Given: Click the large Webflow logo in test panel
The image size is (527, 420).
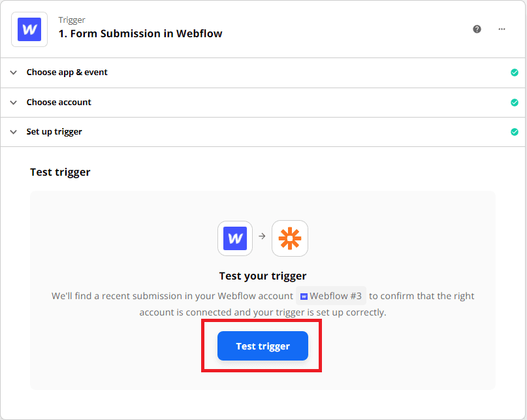Looking at the screenshot, I should tap(235, 238).
